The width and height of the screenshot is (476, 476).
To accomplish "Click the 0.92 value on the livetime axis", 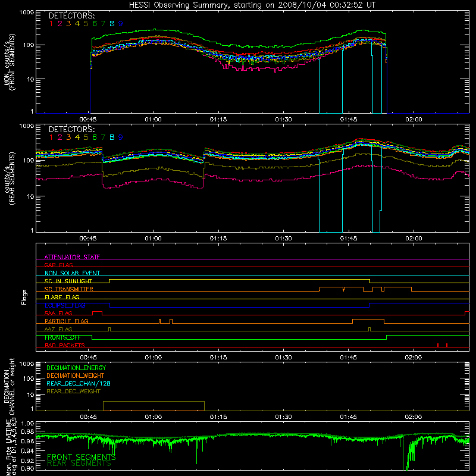I will (27, 460).
